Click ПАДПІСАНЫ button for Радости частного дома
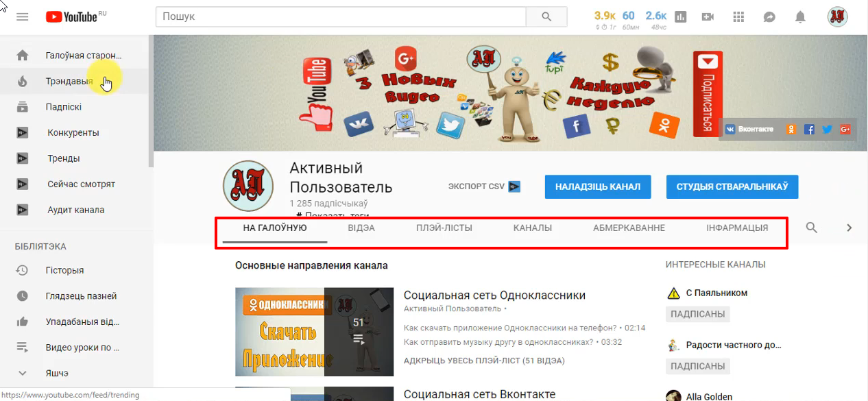Viewport: 868px width, 401px height. tap(697, 366)
